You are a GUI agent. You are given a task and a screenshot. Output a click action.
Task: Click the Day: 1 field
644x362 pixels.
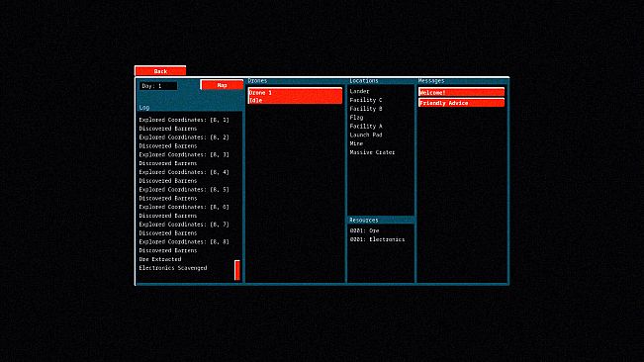coord(158,86)
